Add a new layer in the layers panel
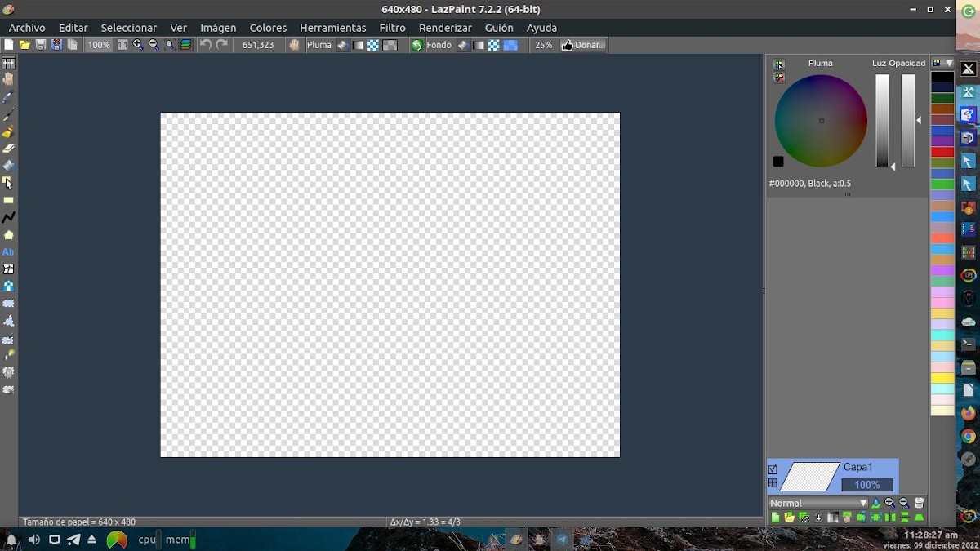Image resolution: width=980 pixels, height=551 pixels. [775, 518]
